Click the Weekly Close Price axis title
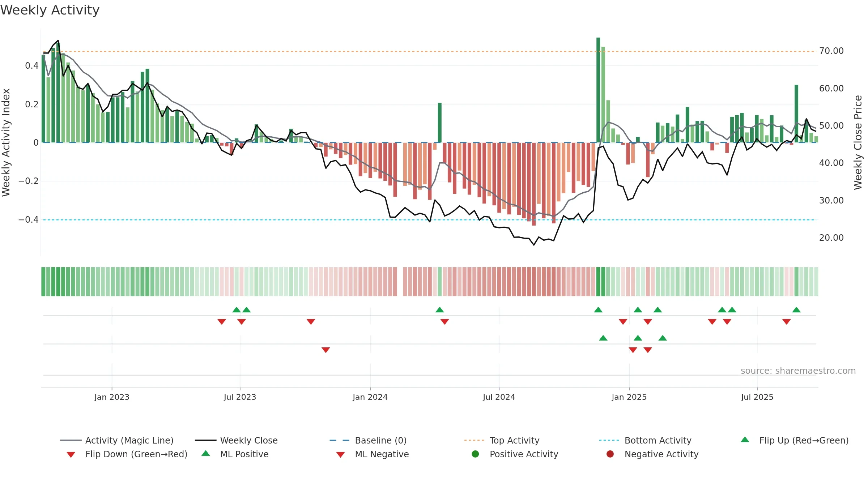Viewport: 868px width, 488px height. point(858,142)
